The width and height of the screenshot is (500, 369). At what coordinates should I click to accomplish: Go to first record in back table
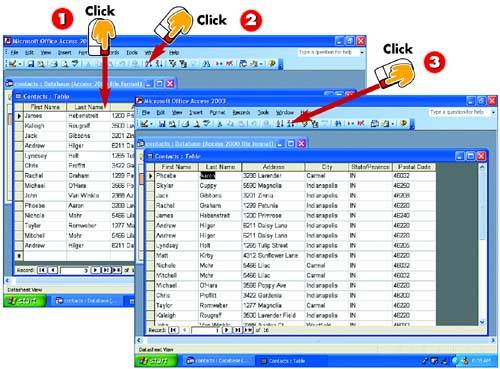(42, 270)
